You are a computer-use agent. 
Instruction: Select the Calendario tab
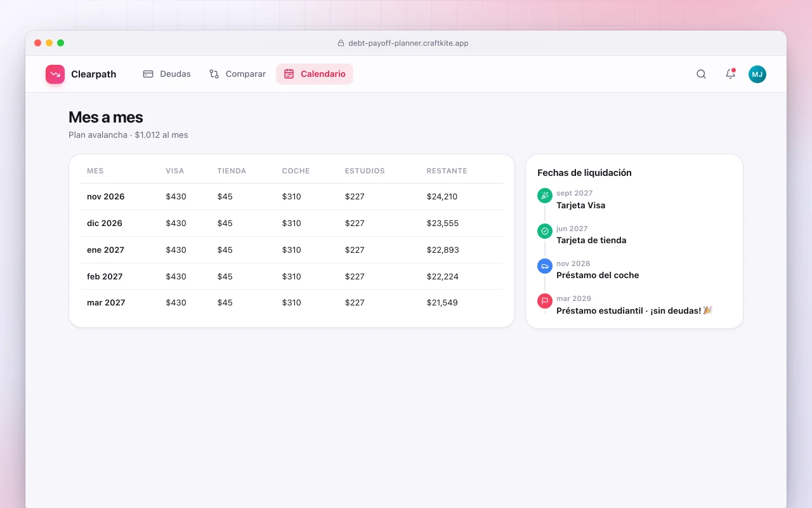tap(315, 74)
